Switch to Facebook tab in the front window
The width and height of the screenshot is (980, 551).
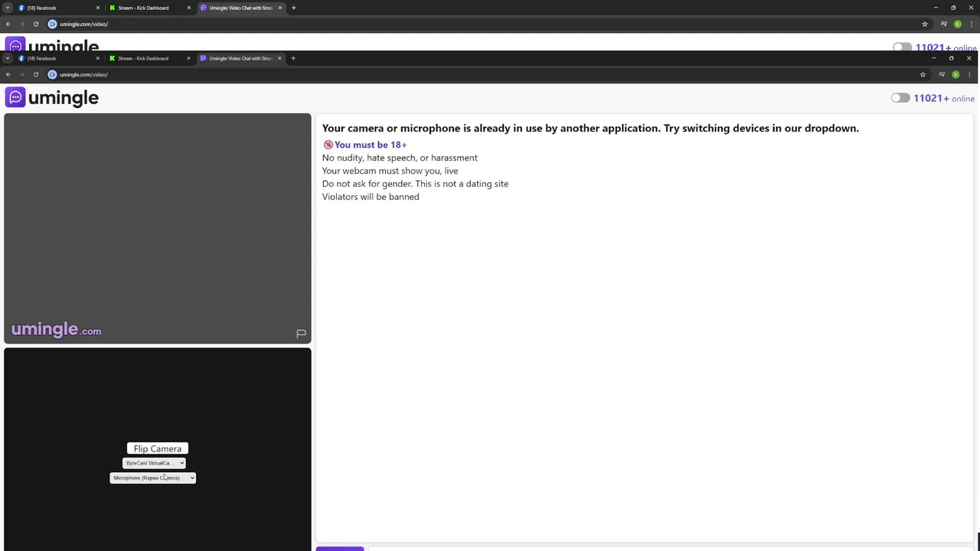[x=58, y=58]
